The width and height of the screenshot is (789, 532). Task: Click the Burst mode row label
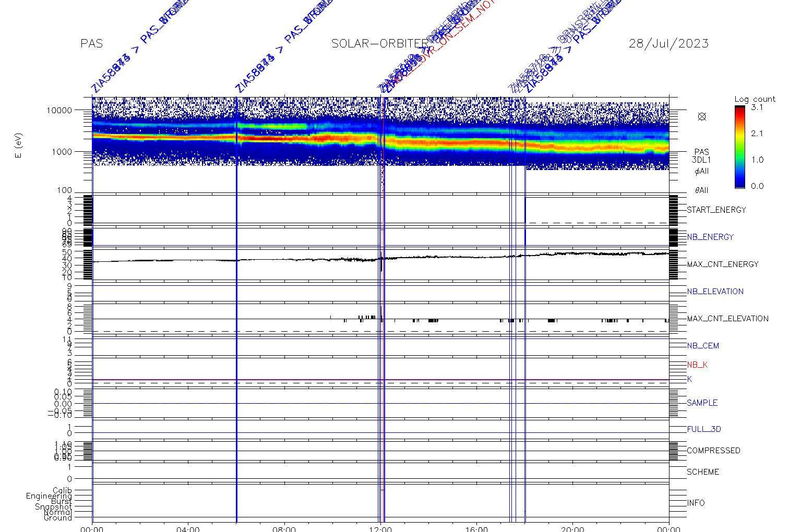pos(62,501)
